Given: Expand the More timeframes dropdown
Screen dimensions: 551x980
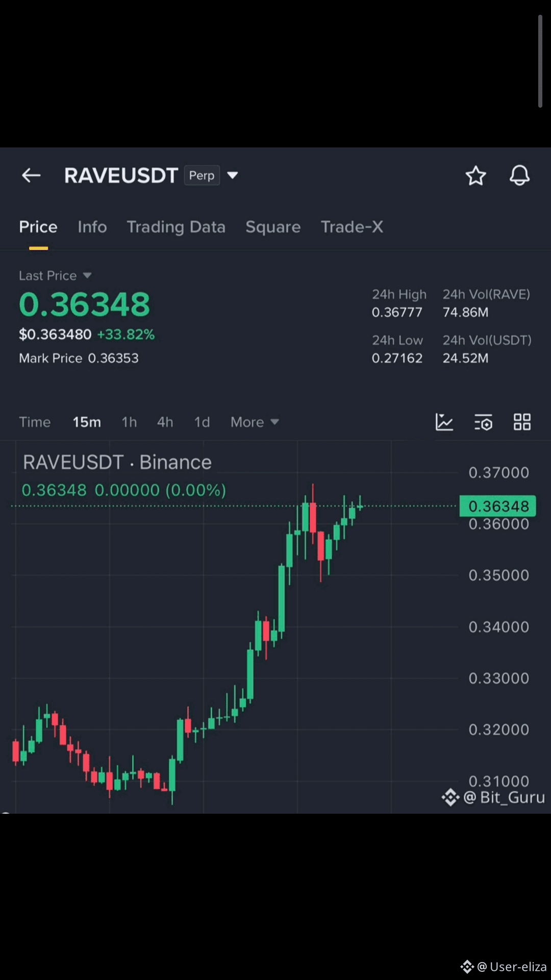Looking at the screenshot, I should (255, 422).
